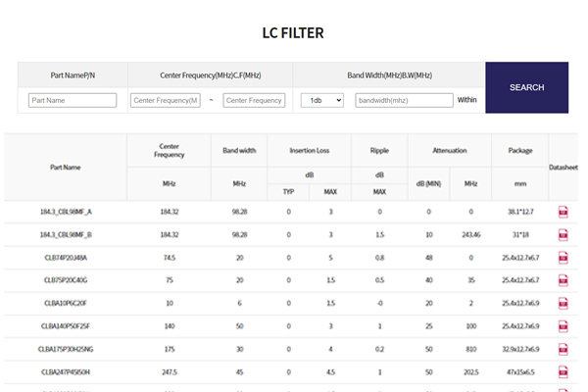Open datasheet PDF icon for CLBA10P6C20F
Image resolution: width=588 pixels, height=392 pixels.
(563, 303)
